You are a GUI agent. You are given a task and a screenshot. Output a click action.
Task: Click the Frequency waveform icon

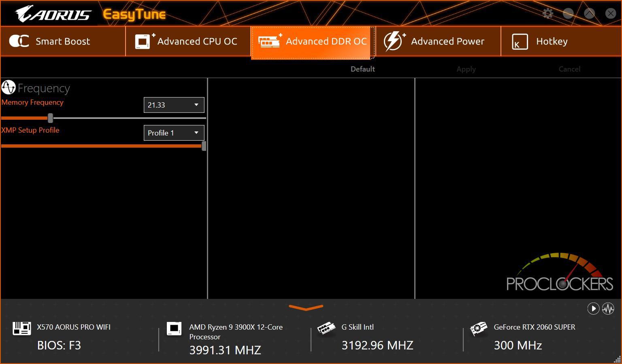click(x=8, y=87)
